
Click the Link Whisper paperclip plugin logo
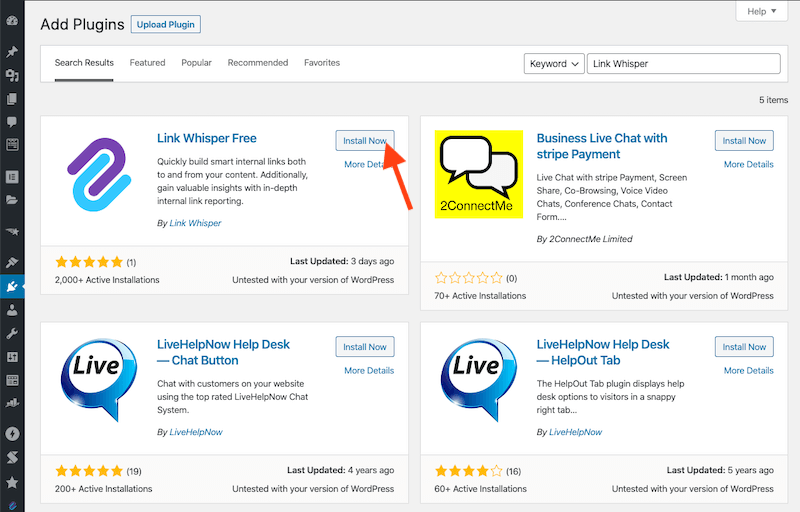pyautogui.click(x=99, y=174)
